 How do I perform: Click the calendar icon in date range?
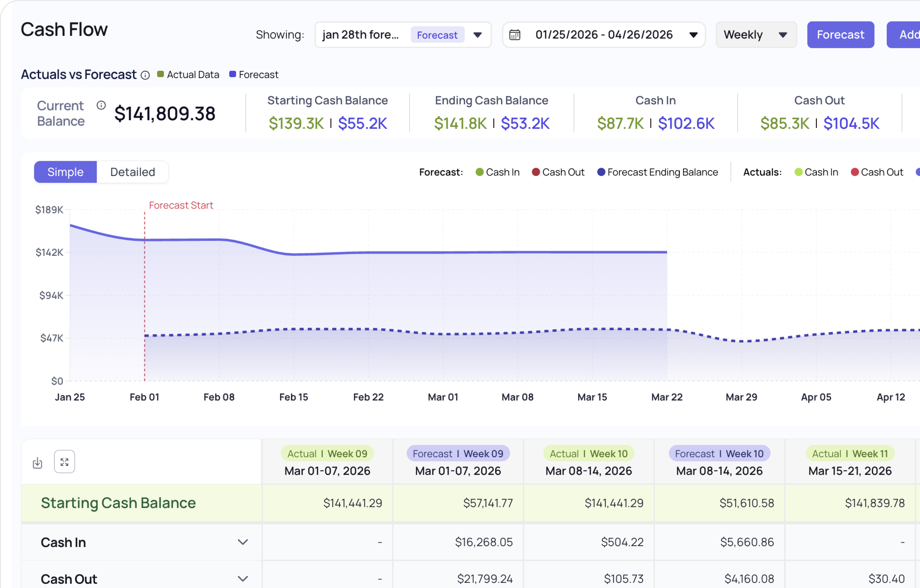515,35
